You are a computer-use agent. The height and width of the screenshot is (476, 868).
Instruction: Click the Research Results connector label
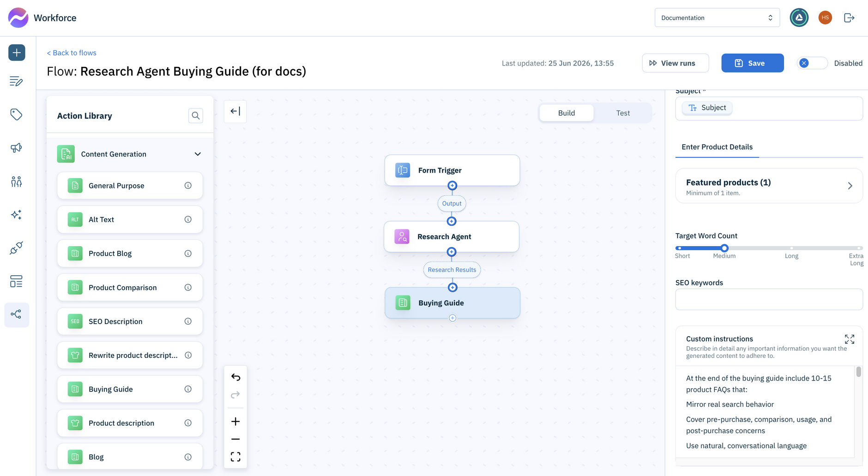(x=452, y=270)
